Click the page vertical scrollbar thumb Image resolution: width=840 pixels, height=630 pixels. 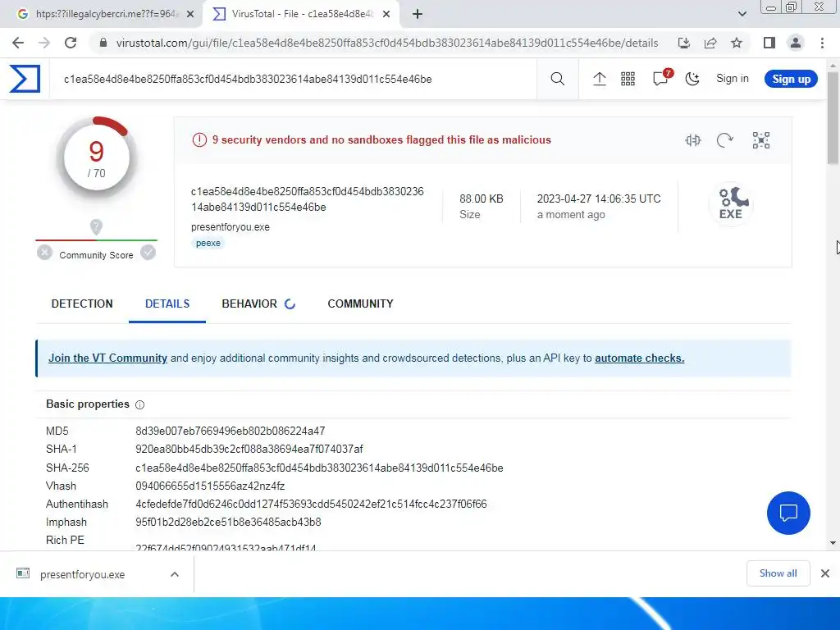click(833, 118)
